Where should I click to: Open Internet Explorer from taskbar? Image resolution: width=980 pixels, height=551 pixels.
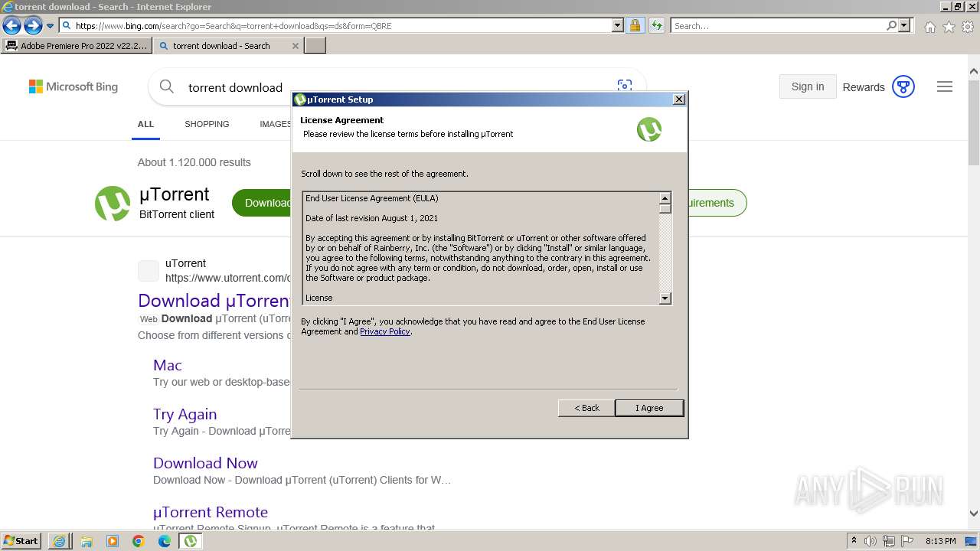(60, 541)
